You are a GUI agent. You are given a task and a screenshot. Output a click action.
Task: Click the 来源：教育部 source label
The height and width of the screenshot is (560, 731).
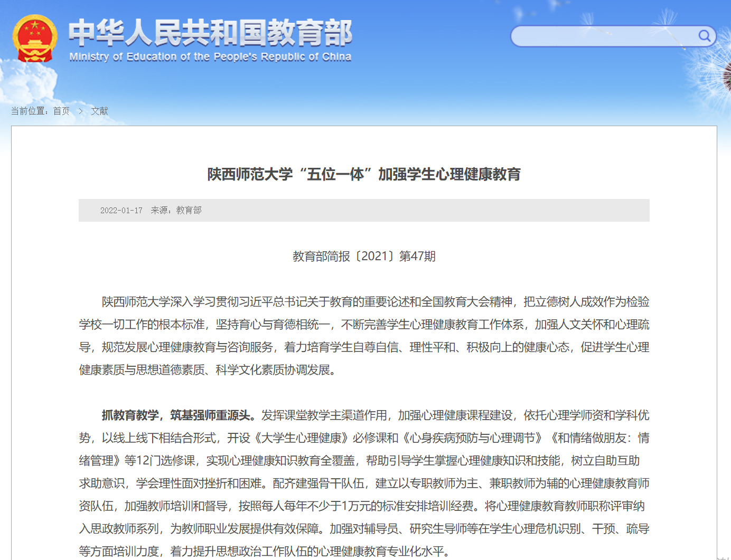tap(176, 211)
